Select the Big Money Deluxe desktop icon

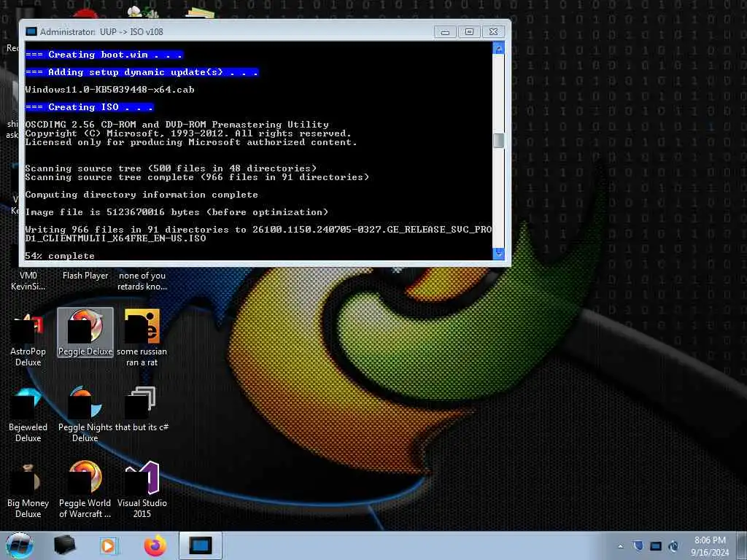click(x=28, y=491)
